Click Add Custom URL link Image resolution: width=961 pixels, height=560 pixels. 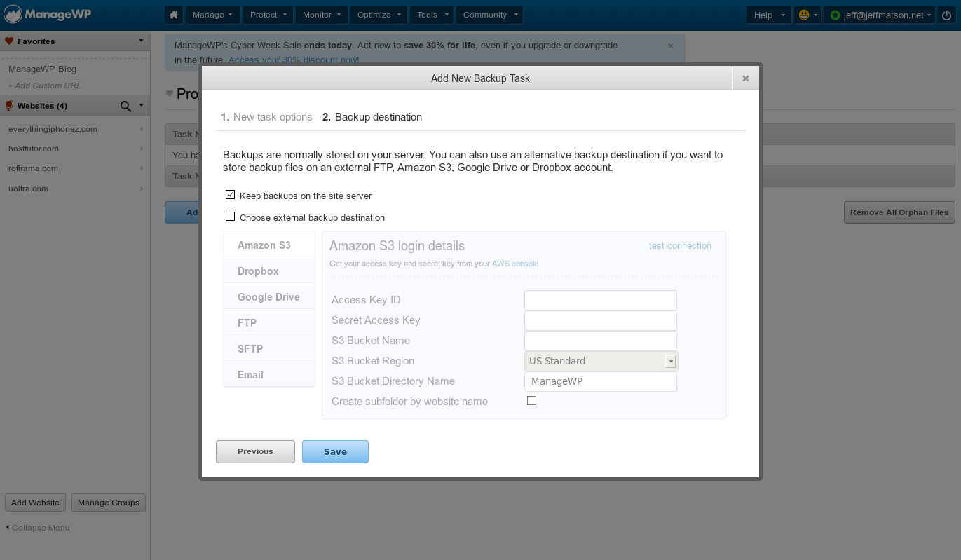click(x=44, y=86)
